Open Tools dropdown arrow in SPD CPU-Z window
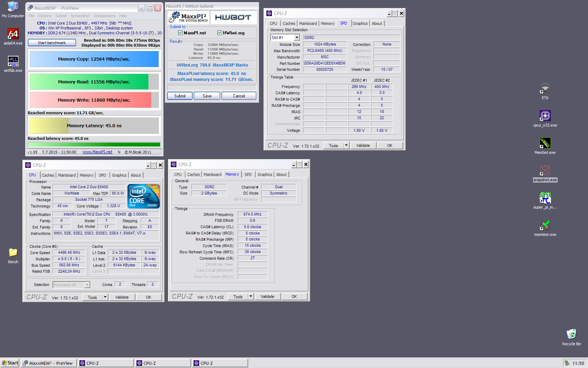Screen dimensions: 588x368 [346, 145]
